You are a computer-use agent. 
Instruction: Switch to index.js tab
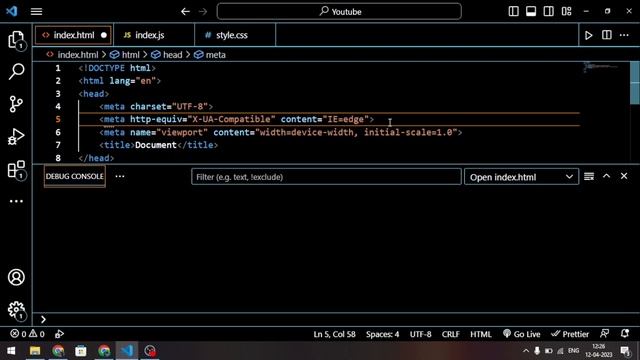point(154,35)
